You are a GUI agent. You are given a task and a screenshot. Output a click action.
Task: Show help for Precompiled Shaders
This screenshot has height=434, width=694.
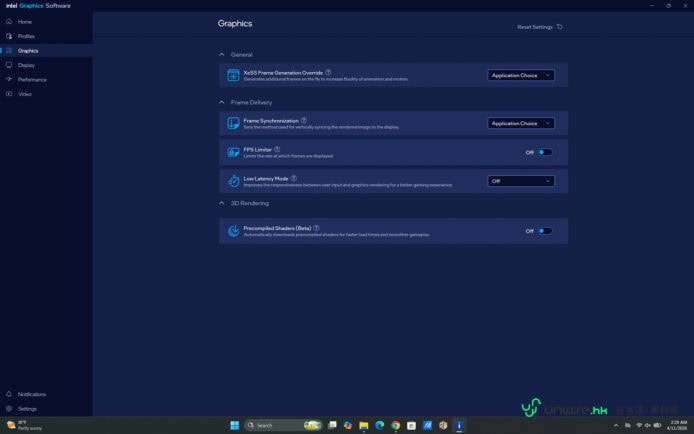click(x=316, y=228)
